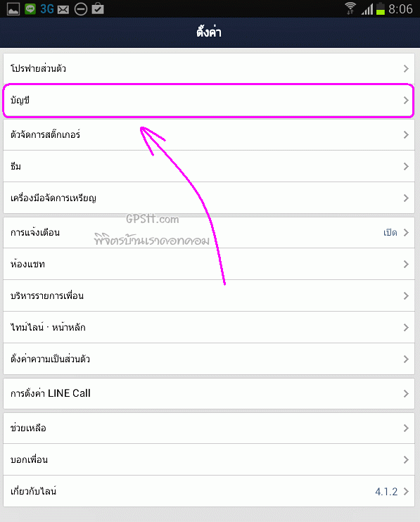Tap the LINE notification icon in status bar
Image resolution: width=420 pixels, height=522 pixels.
pyautogui.click(x=30, y=9)
